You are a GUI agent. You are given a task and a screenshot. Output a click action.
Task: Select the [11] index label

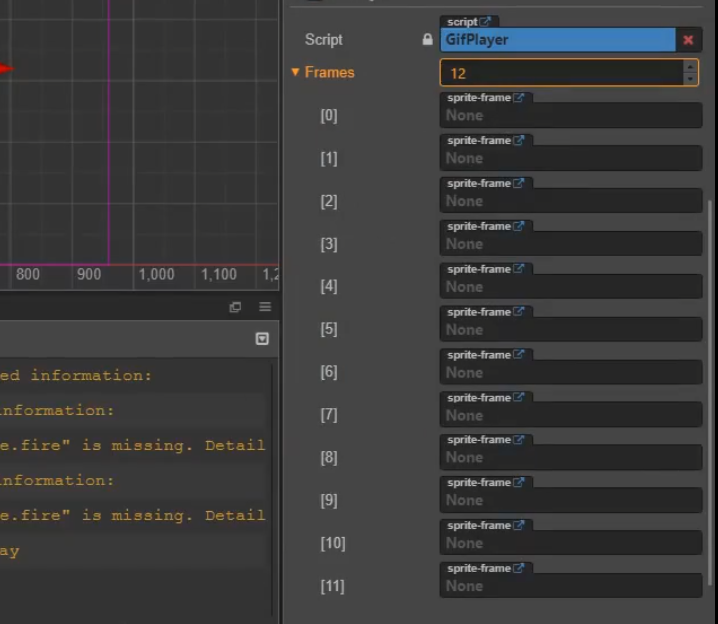[332, 586]
